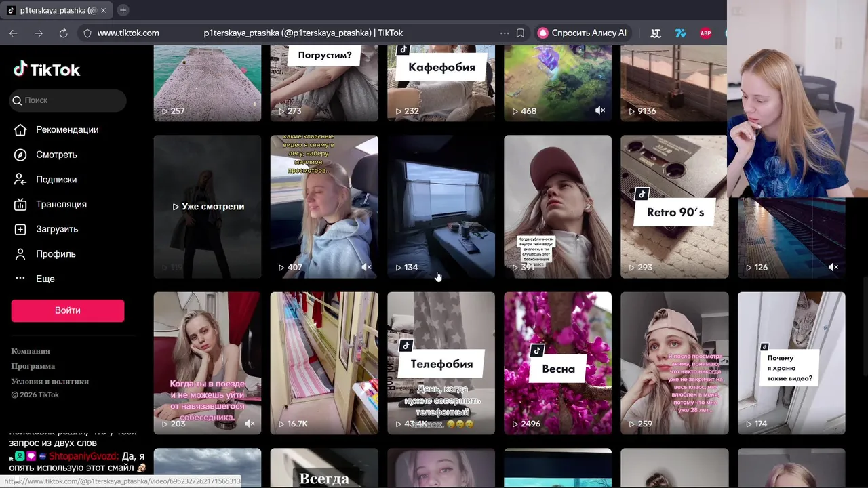Screen dimensions: 868x488
Task: Open Профиль in the sidebar
Action: click(45, 254)
